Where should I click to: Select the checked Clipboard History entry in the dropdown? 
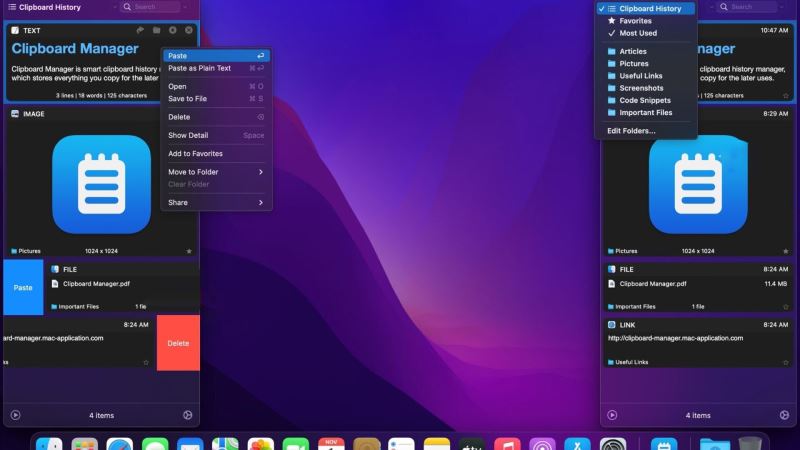[646, 9]
